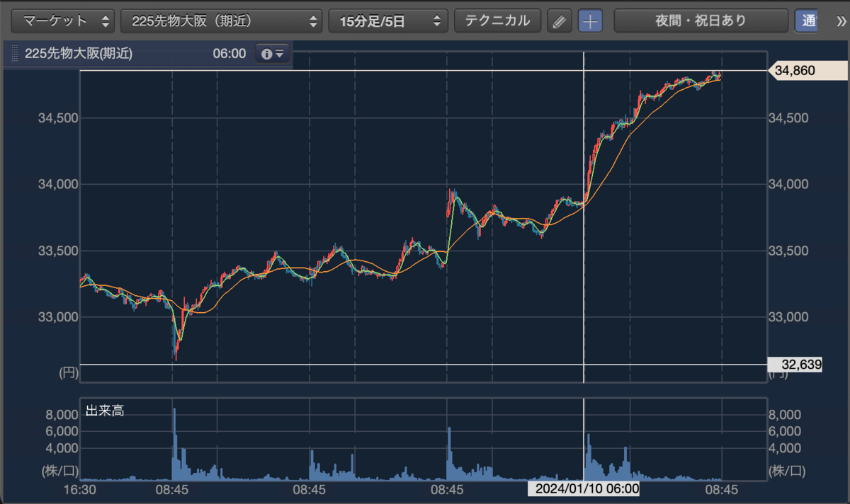The width and height of the screenshot is (850, 504).
Task: Click the テクニカル button
Action: click(497, 21)
